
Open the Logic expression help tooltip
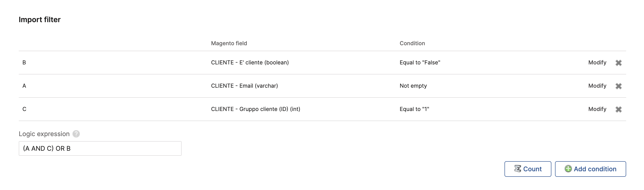(x=76, y=134)
